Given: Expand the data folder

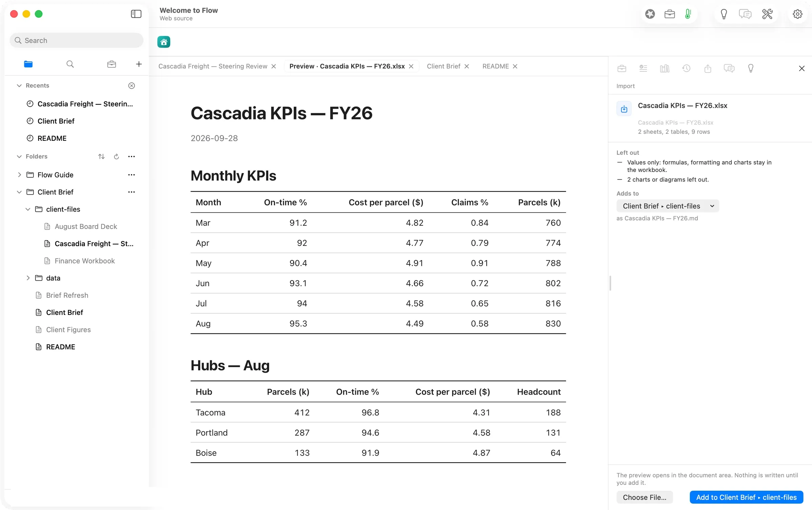Looking at the screenshot, I should coord(28,278).
